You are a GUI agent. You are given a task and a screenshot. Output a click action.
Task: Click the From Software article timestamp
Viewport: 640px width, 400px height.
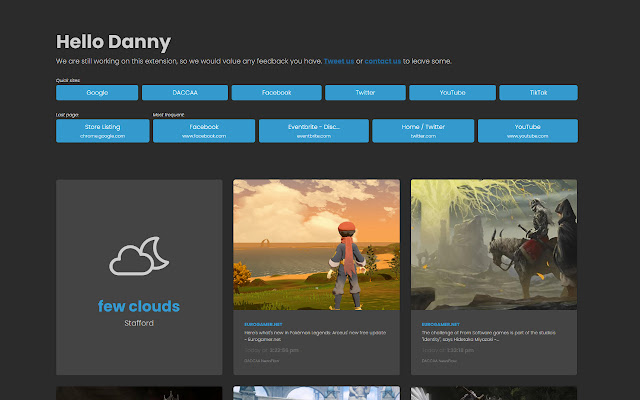[x=448, y=350]
